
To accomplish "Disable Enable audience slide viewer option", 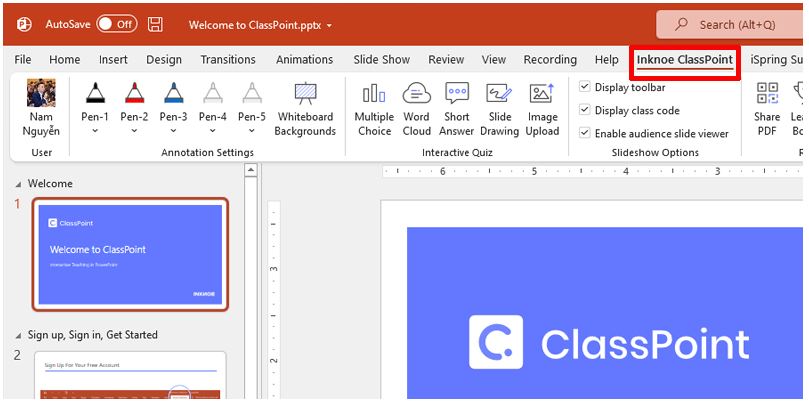I will coord(585,133).
